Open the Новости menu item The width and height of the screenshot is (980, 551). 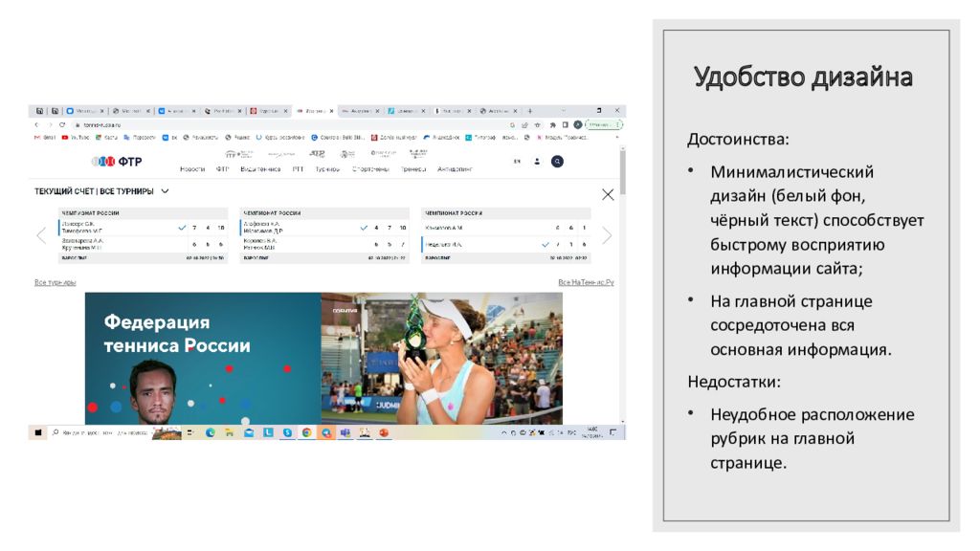[191, 169]
